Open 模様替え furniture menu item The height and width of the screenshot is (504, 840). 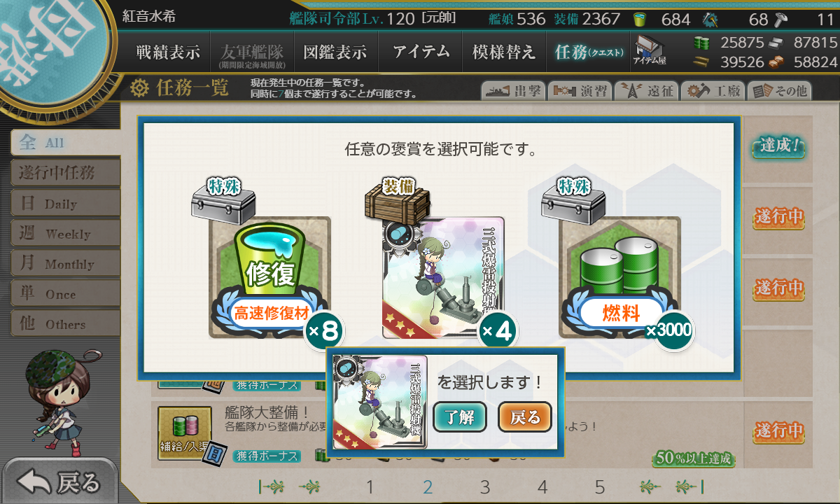coord(504,52)
